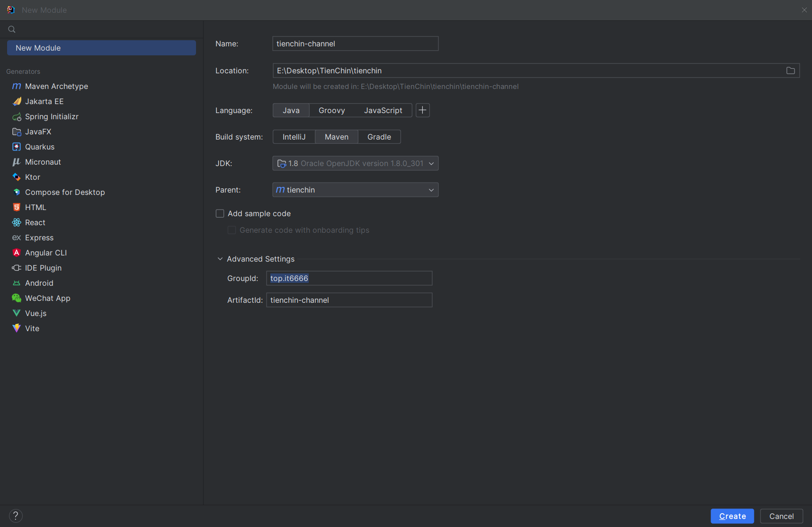Pick the Spring Initializr generator icon
The width and height of the screenshot is (812, 527).
click(17, 116)
